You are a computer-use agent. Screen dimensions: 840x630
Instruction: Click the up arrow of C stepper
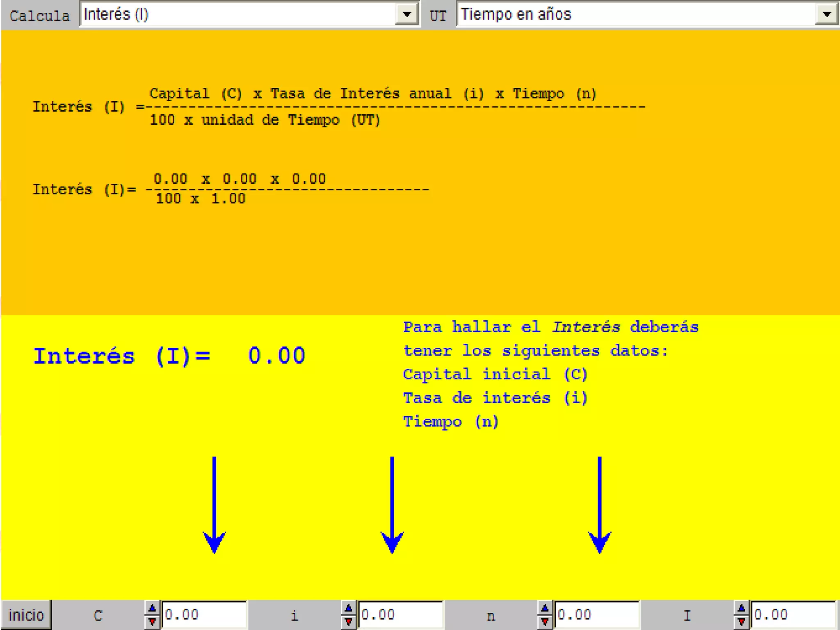pyautogui.click(x=152, y=608)
